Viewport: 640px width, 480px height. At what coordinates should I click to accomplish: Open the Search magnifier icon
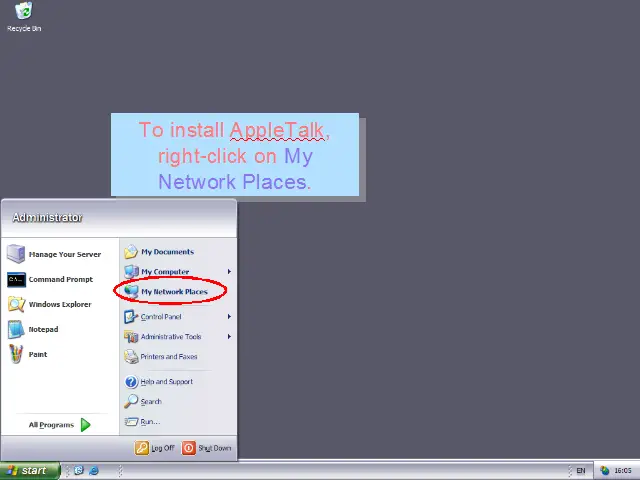point(131,401)
